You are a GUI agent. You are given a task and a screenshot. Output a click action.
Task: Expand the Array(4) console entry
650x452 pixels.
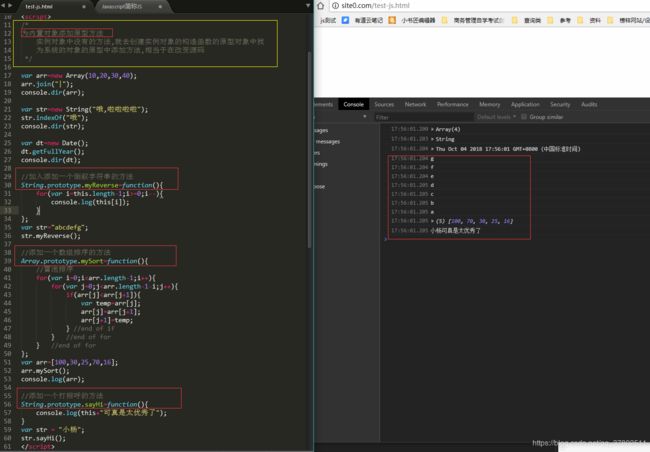pos(432,129)
